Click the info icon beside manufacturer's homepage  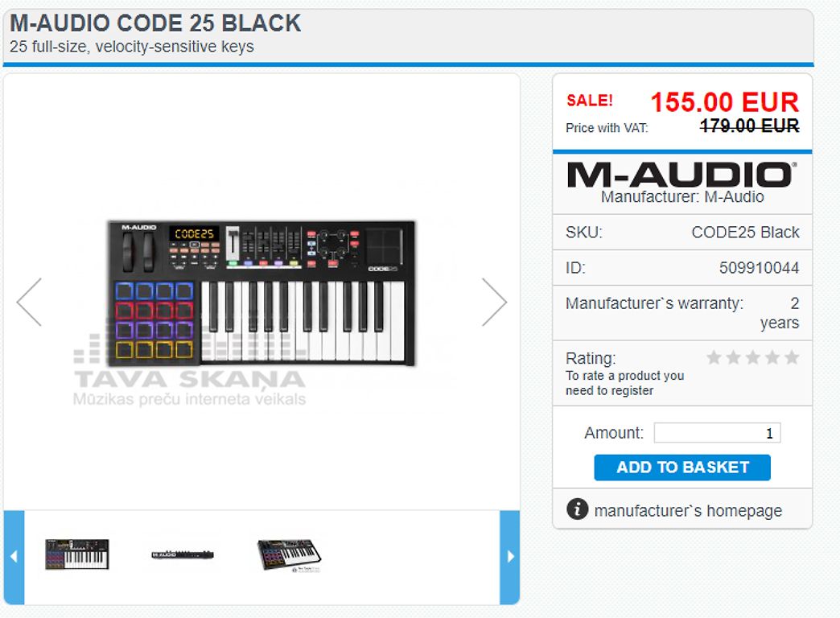pos(577,509)
